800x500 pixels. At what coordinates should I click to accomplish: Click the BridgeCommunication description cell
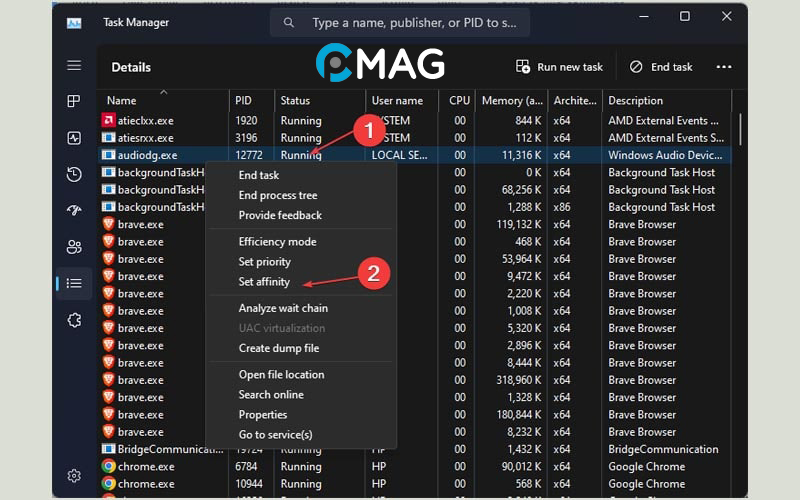click(663, 449)
